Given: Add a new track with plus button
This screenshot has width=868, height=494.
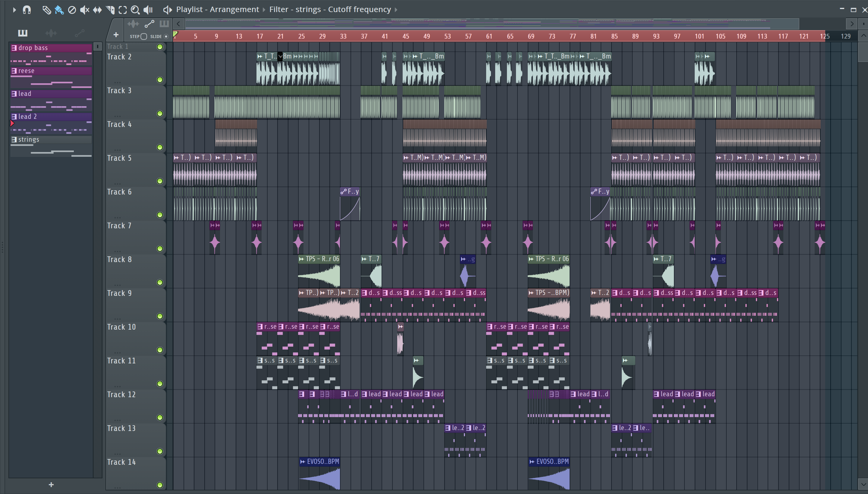Looking at the screenshot, I should tap(116, 35).
